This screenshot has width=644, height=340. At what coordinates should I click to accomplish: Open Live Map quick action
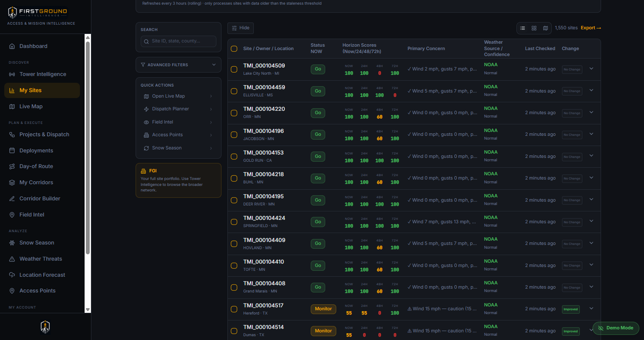coord(179,96)
